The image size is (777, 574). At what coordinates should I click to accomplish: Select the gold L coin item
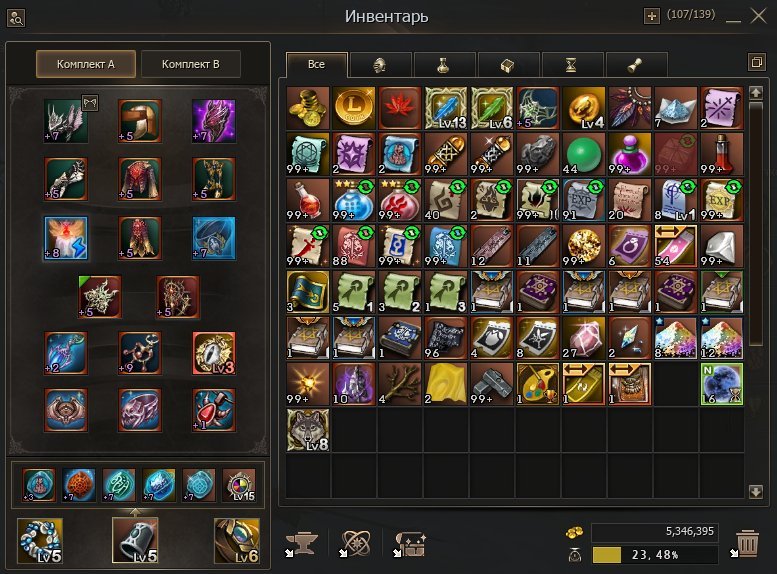[354, 108]
